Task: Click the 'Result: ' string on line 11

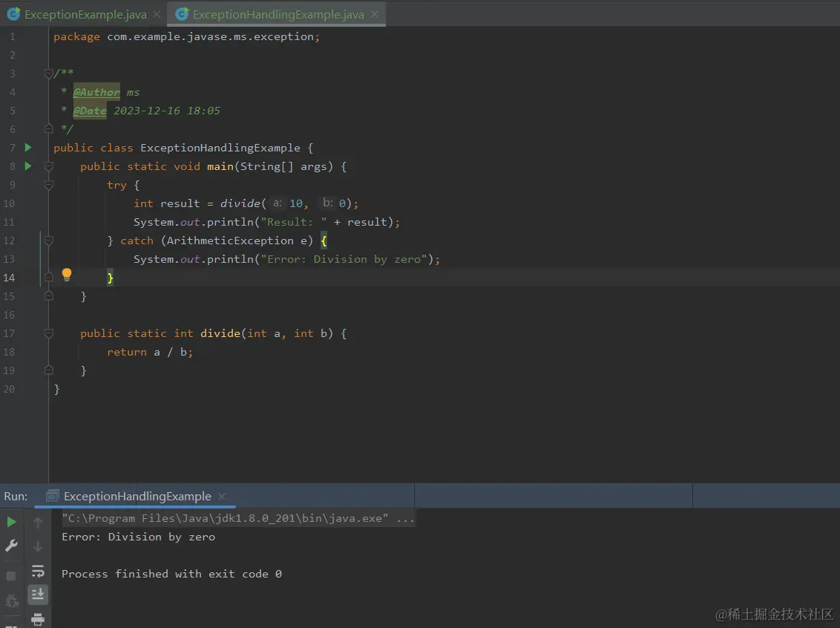Action: (294, 222)
